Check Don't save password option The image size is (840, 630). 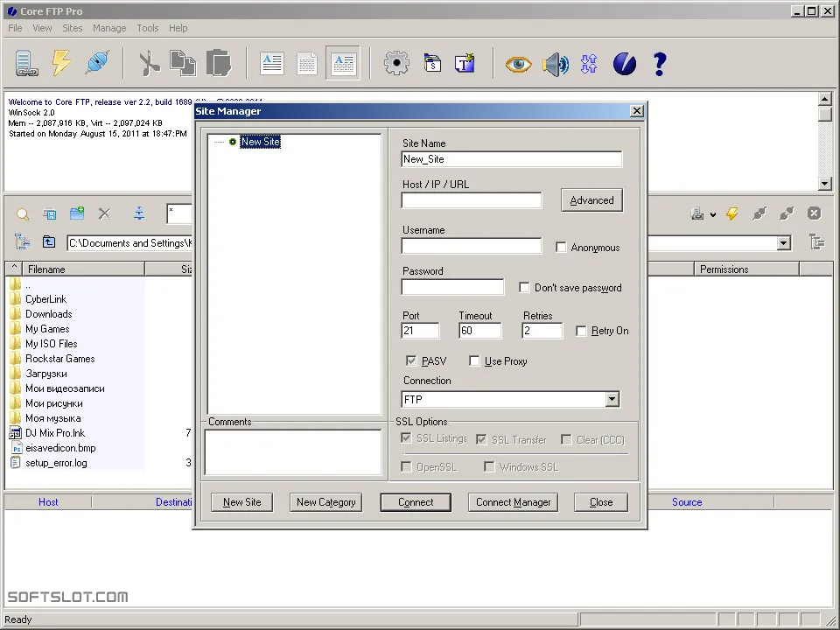[x=524, y=288]
